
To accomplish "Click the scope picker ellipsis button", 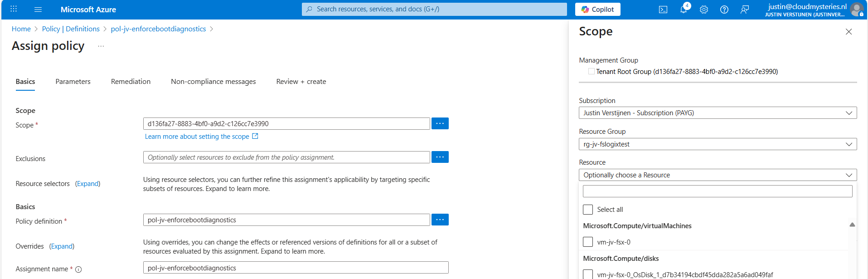I will click(440, 123).
